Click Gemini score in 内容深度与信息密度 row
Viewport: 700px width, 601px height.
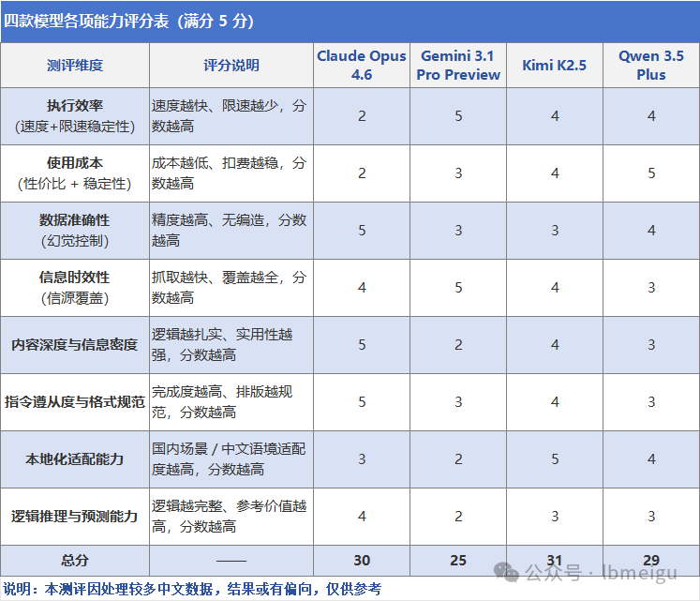[x=458, y=345]
